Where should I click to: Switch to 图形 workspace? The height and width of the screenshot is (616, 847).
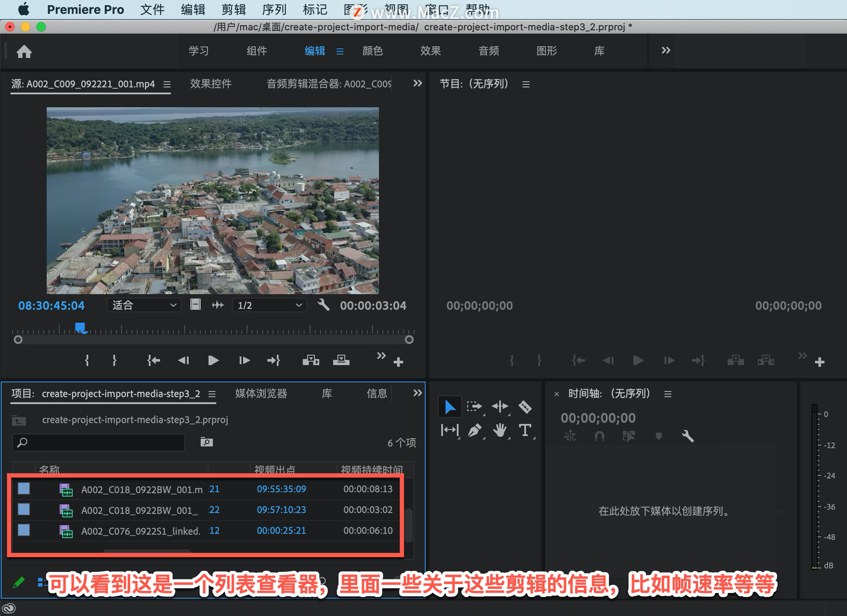(x=547, y=51)
